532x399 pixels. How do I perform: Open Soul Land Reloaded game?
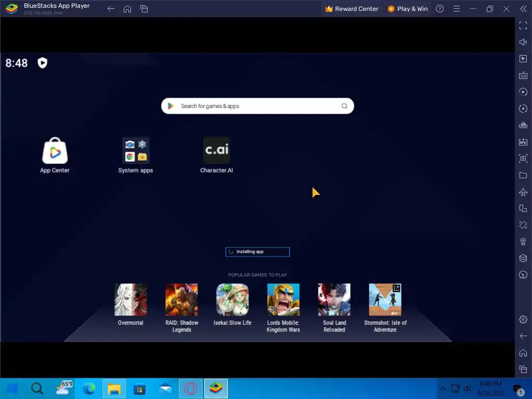click(334, 300)
